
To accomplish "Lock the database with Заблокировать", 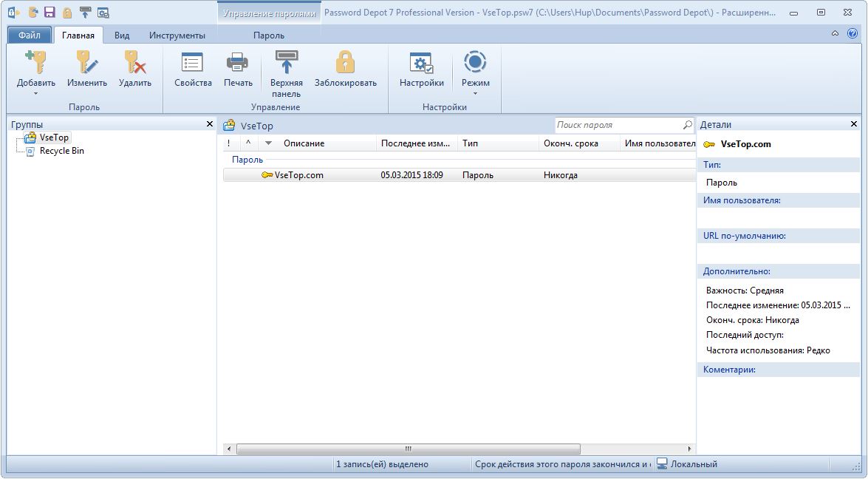I will [x=346, y=69].
